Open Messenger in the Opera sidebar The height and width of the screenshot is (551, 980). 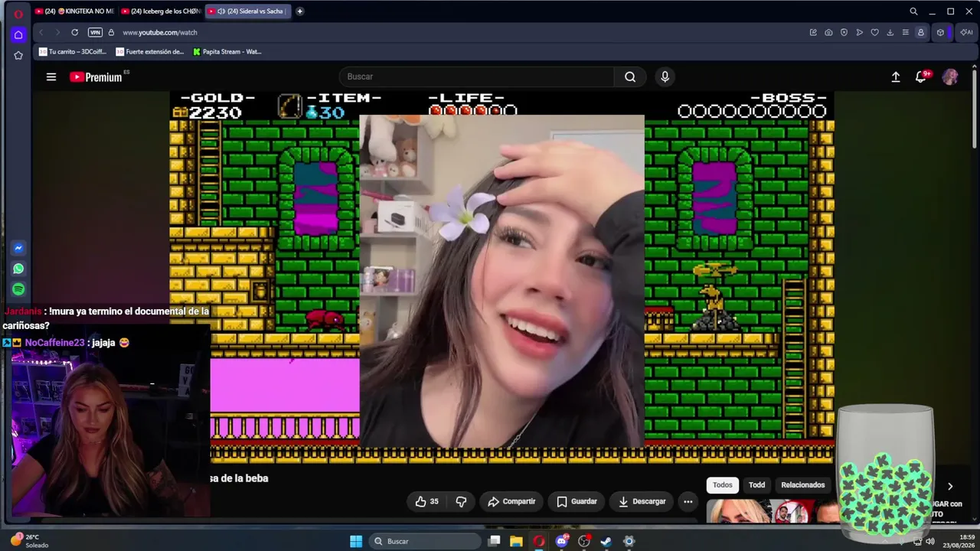[x=18, y=248]
